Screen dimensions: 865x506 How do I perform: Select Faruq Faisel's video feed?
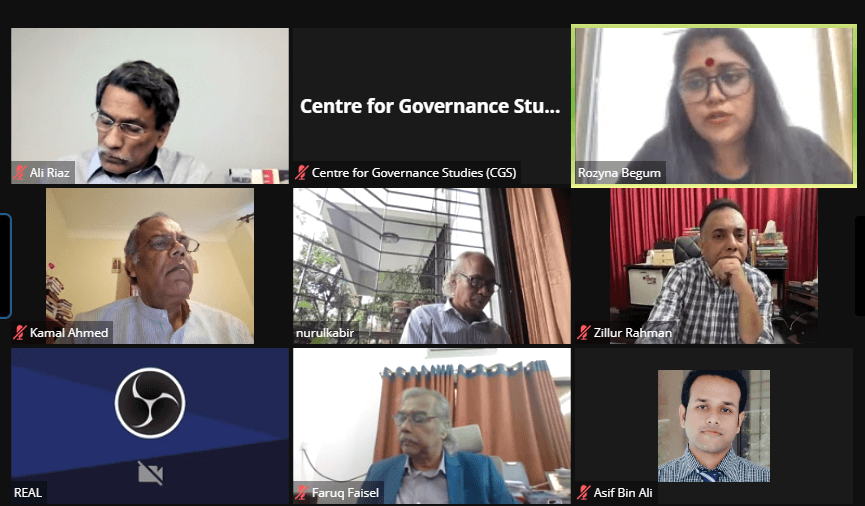432,426
